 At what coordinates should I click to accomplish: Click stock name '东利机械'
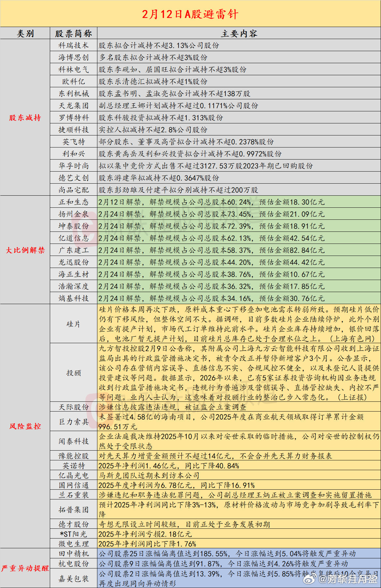[x=74, y=93]
